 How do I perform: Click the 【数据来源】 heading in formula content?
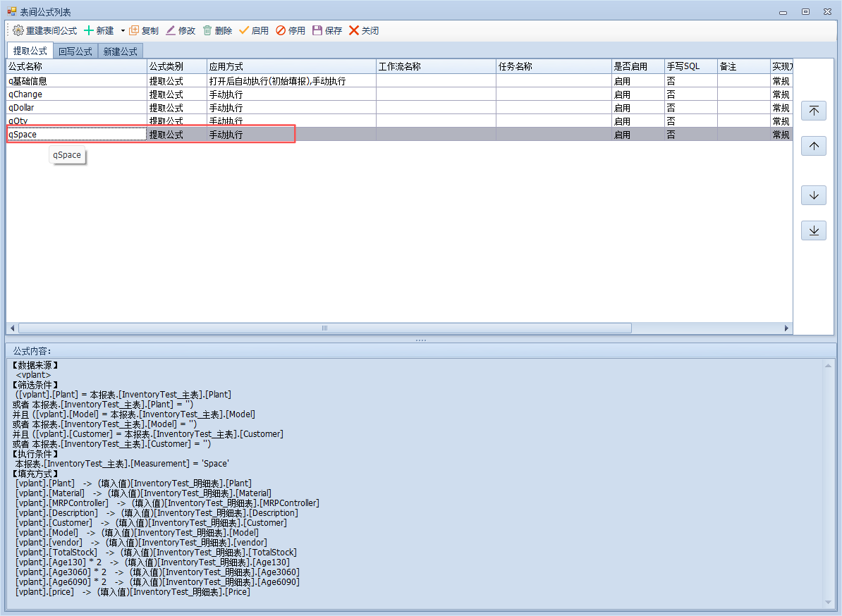click(x=35, y=365)
